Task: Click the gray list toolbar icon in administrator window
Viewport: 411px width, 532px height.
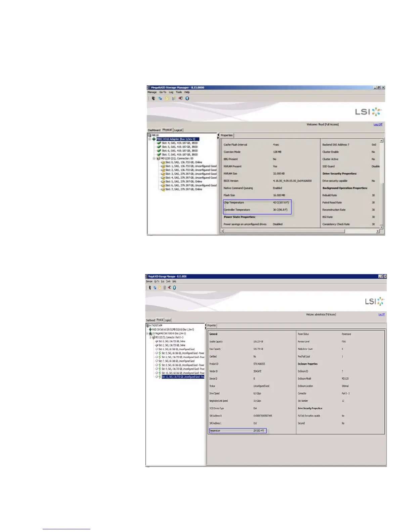Action: coord(165,287)
